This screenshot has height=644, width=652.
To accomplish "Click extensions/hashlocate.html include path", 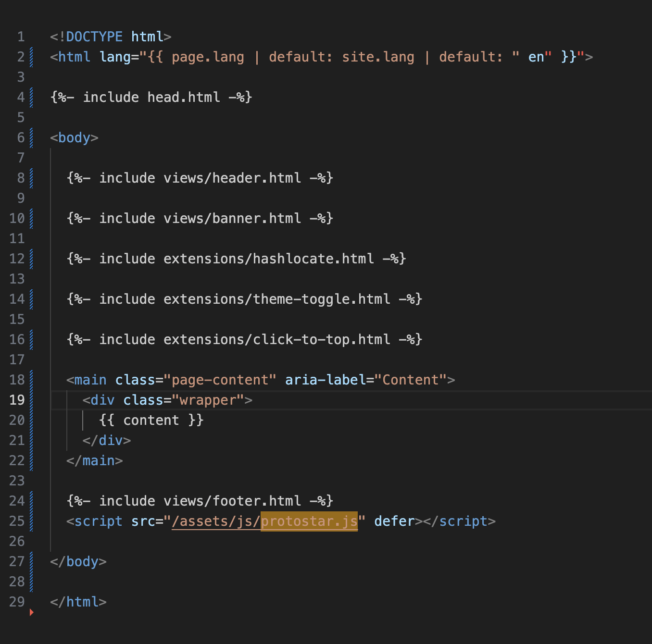I will pos(268,259).
